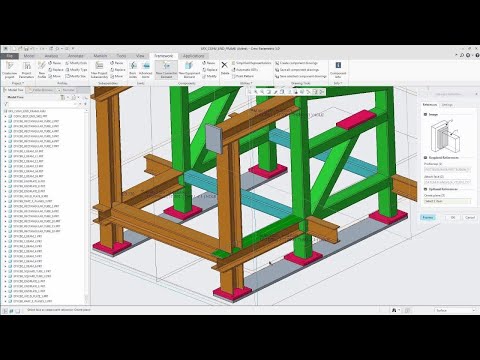
Task: Click Replace in the Components group
Action: [x=210, y=70]
